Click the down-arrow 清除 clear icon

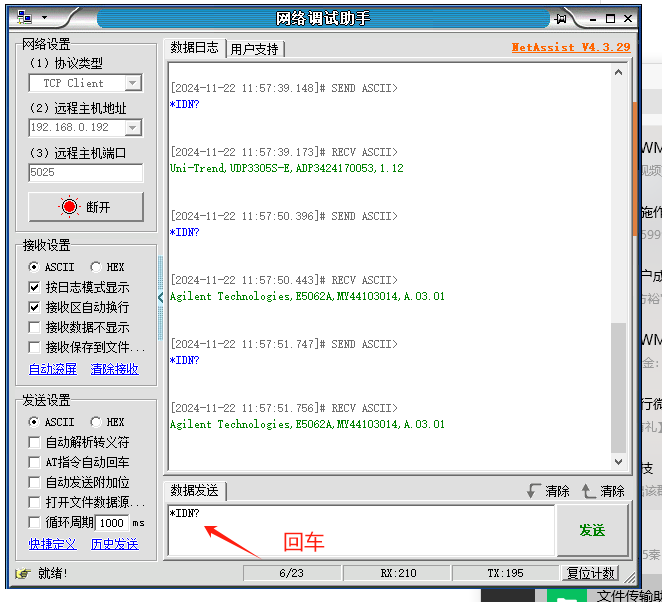click(x=535, y=491)
